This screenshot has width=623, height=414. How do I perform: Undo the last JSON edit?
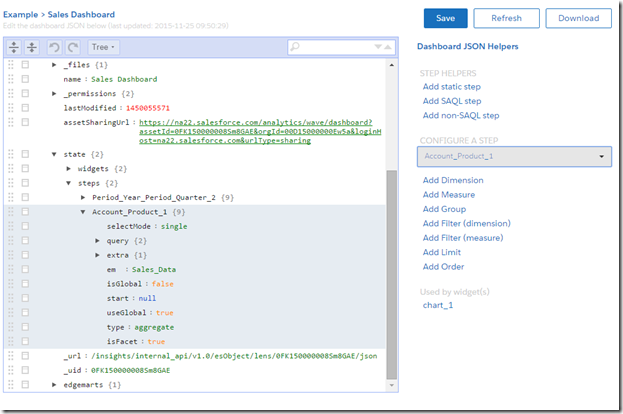click(x=54, y=47)
